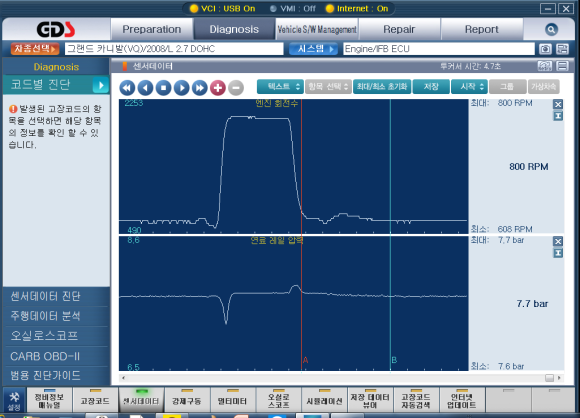The height and width of the screenshot is (418, 580).
Task: Expand the 코드별 진단 arrow
Action: coord(101,85)
